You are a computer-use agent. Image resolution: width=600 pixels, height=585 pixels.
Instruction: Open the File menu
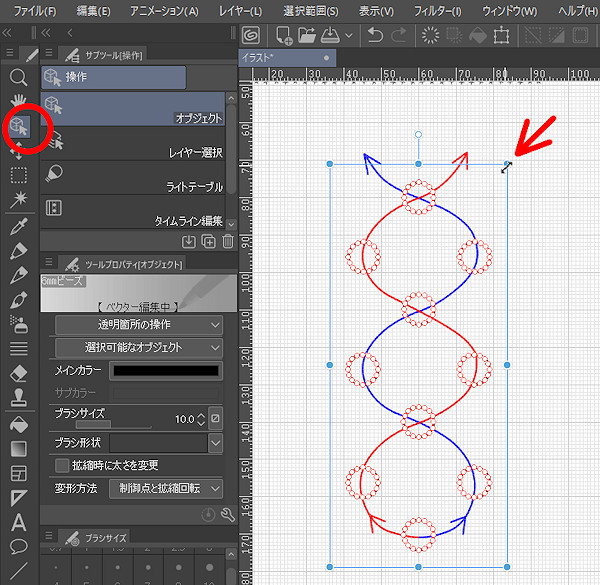click(x=35, y=11)
